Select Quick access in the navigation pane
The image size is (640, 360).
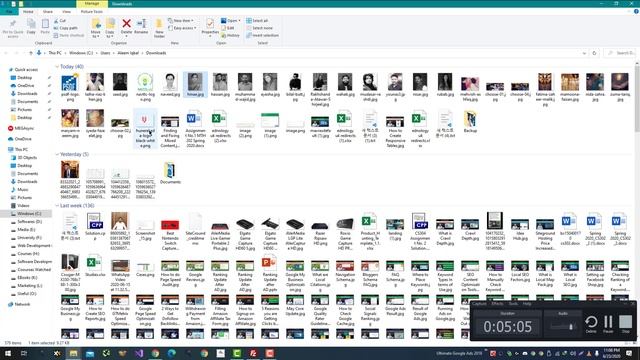26,69
